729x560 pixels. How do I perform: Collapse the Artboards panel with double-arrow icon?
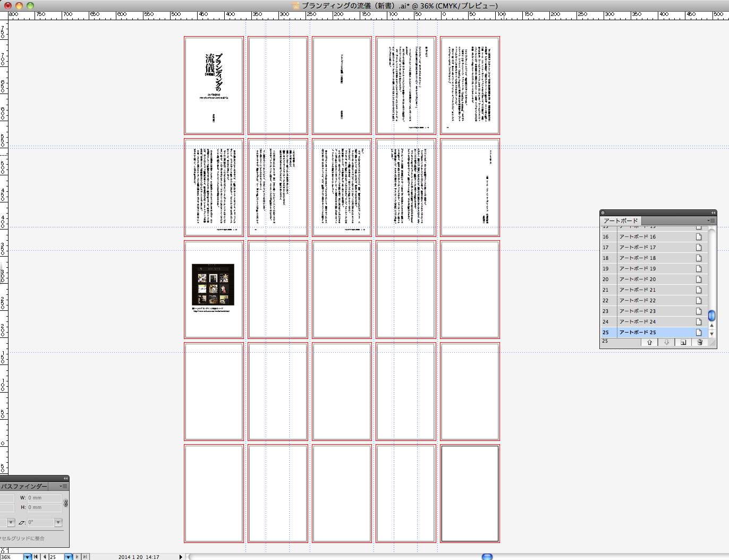tap(713, 213)
